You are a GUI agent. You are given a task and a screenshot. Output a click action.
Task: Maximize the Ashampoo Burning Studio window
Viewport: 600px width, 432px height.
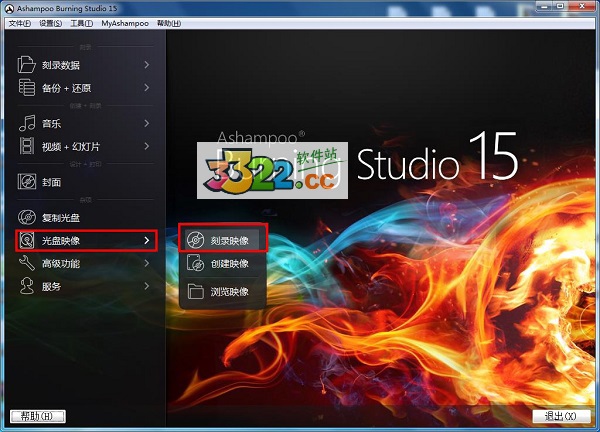pyautogui.click(x=560, y=6)
